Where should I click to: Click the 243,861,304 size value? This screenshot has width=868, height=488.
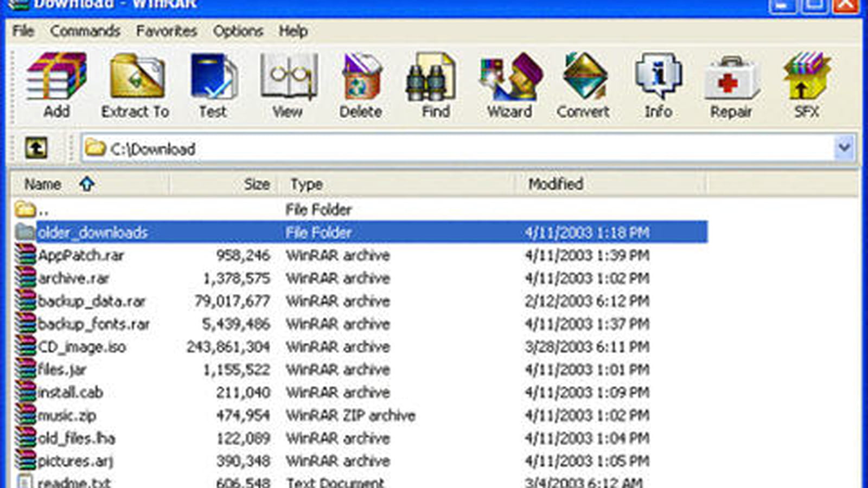(228, 346)
